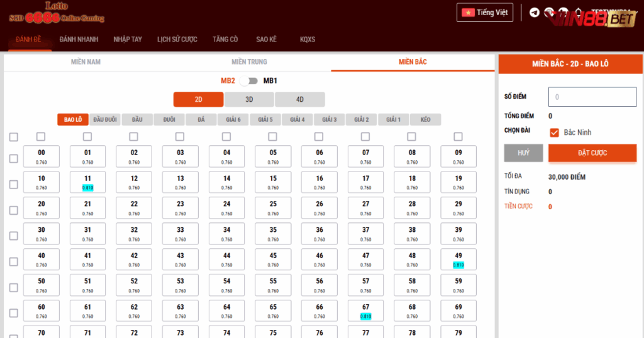Open Lịch Sử Cược menu

[177, 40]
